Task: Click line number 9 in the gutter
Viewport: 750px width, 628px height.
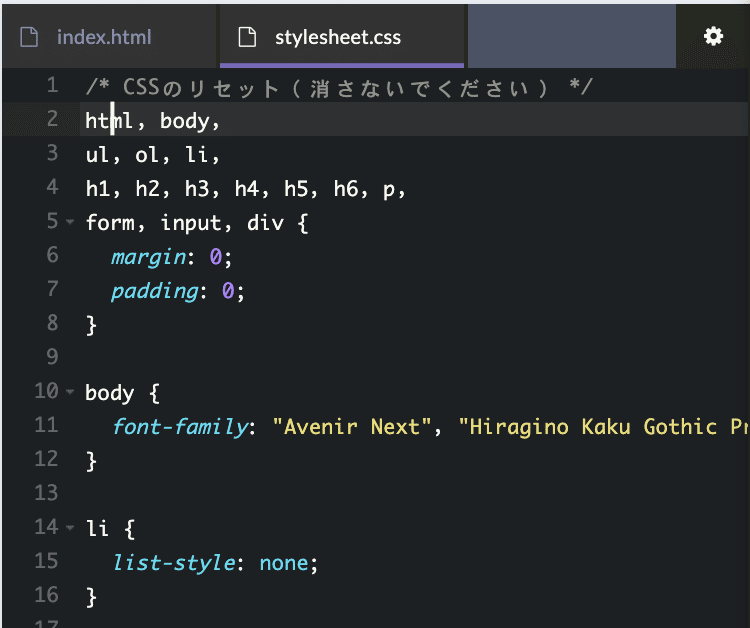Action: pyautogui.click(x=53, y=357)
